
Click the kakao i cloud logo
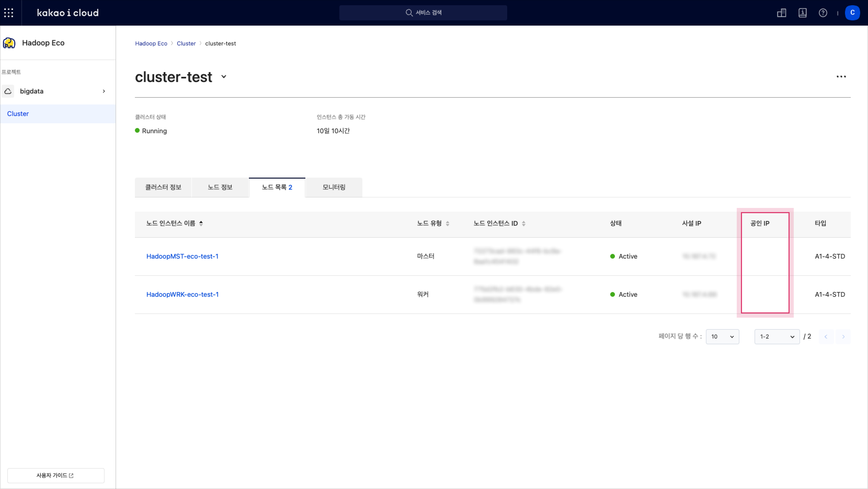(68, 13)
